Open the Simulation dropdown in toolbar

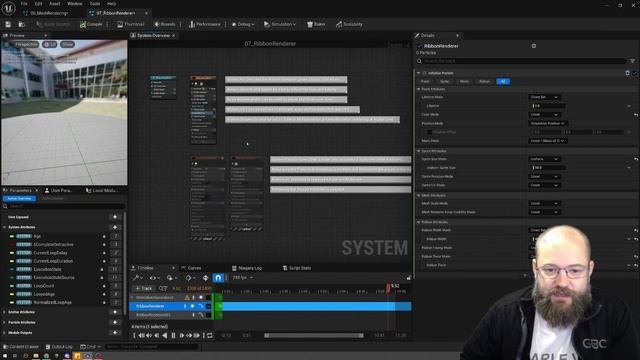pyautogui.click(x=280, y=24)
